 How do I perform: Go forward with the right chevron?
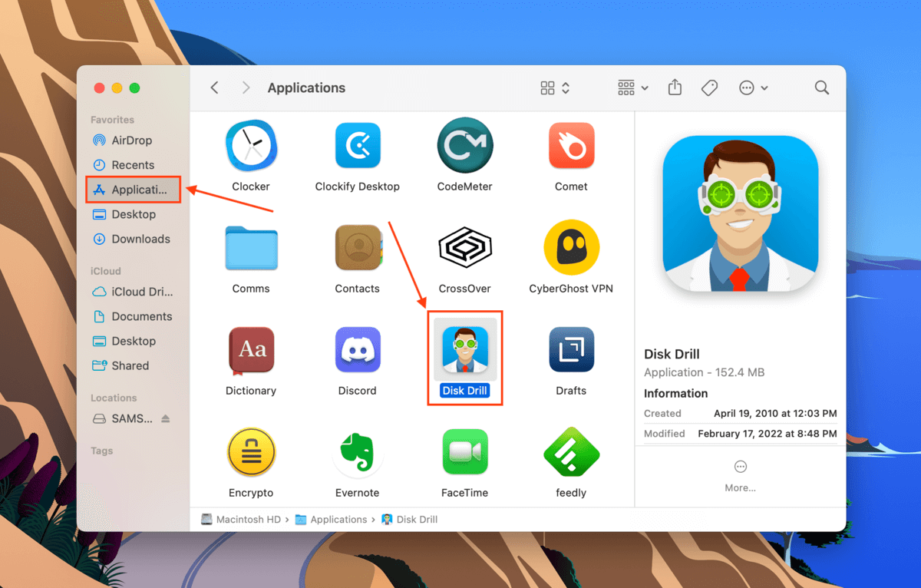246,88
